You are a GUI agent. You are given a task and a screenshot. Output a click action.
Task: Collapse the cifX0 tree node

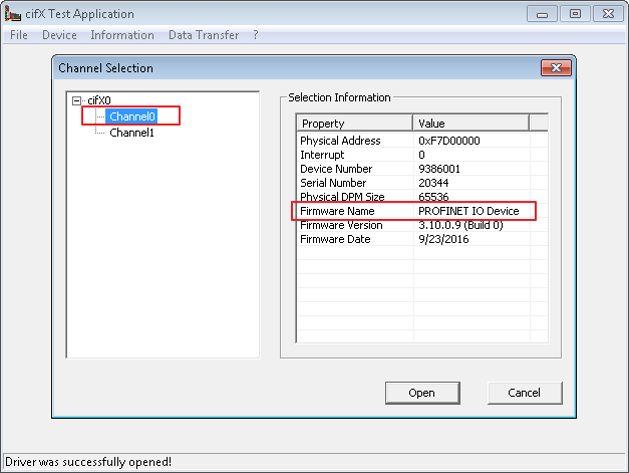point(76,100)
